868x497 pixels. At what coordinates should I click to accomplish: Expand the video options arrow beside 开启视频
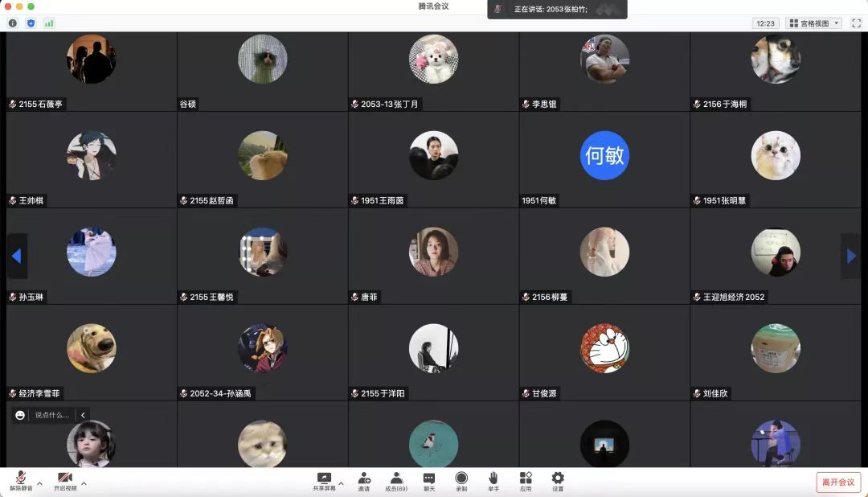pyautogui.click(x=84, y=484)
